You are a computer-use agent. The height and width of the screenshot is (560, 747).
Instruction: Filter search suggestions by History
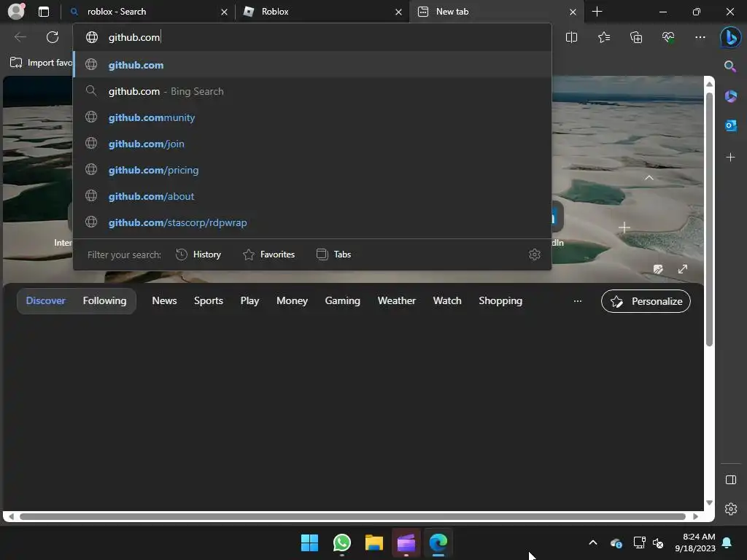click(198, 254)
